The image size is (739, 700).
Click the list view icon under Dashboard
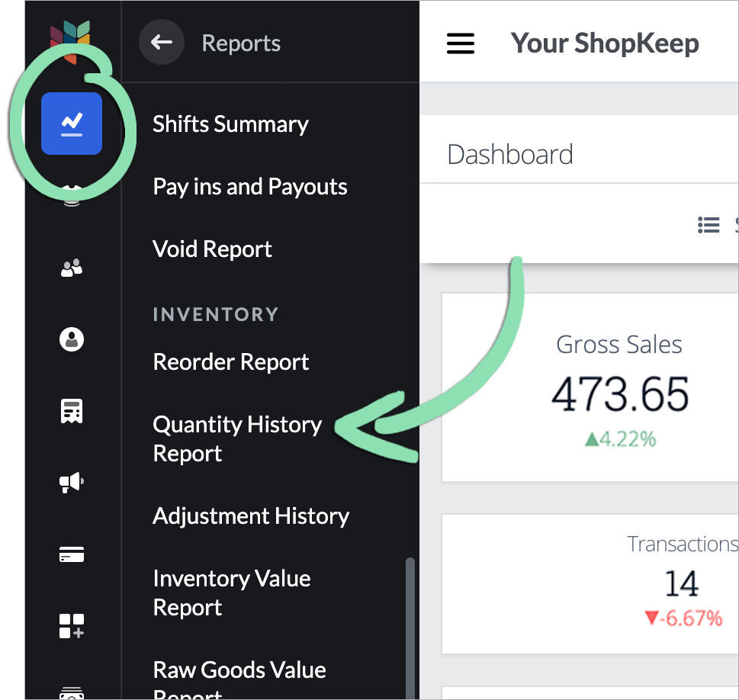(708, 225)
